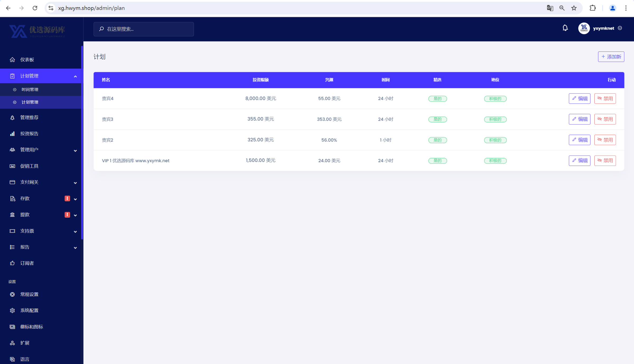This screenshot has width=634, height=364.
Task: Edit the 贵宾2 plan
Action: click(x=579, y=140)
